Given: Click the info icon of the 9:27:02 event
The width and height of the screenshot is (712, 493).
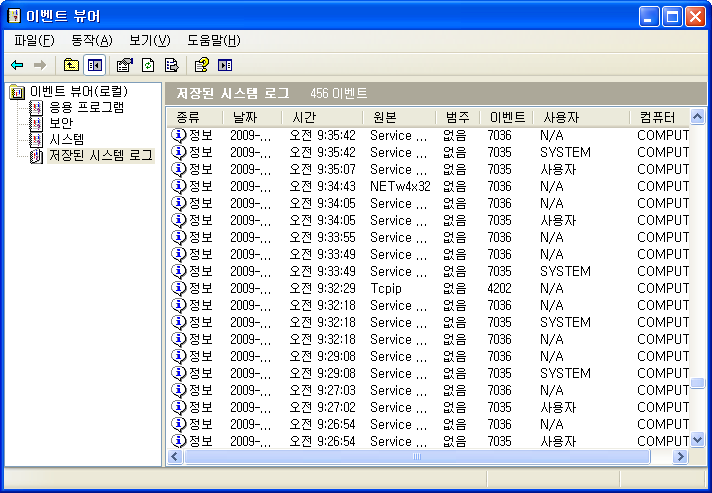Looking at the screenshot, I should (x=178, y=407).
